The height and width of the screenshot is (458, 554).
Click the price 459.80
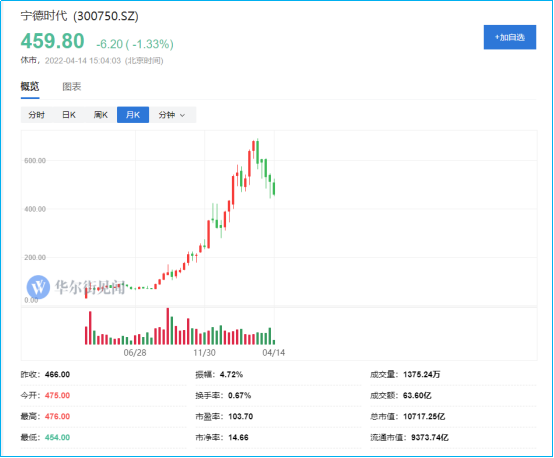[52, 41]
